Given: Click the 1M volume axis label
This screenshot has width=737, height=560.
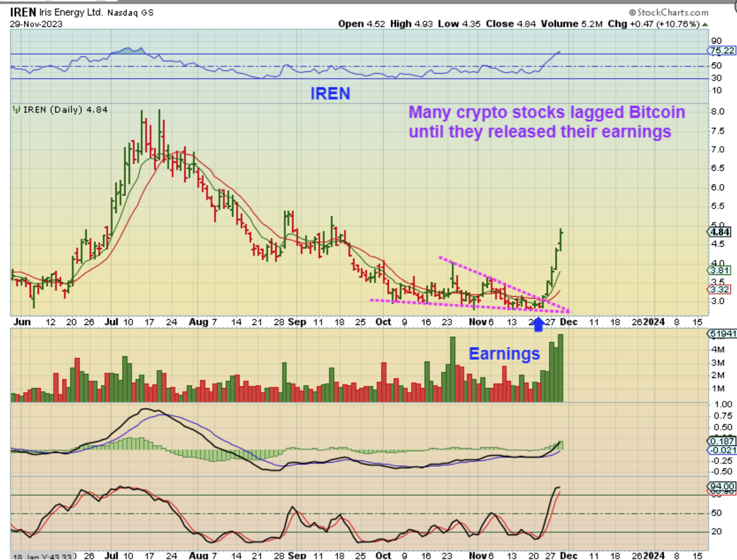Looking at the screenshot, I should point(718,388).
